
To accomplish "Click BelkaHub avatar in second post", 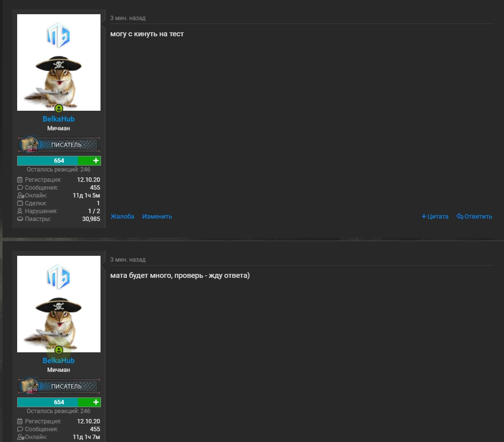I will coord(59,304).
